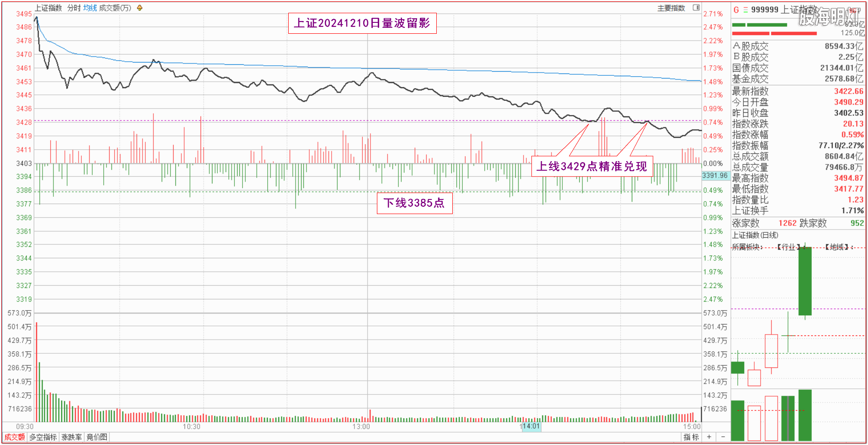This screenshot has width=868, height=445.
Task: Select the 指数涨跌 value 20.13
Action: [x=853, y=124]
